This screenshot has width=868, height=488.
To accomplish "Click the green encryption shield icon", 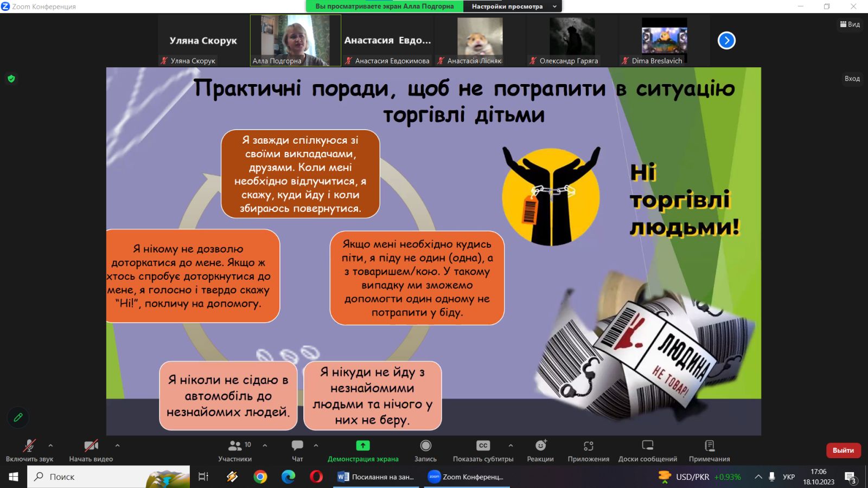I will click(x=11, y=79).
